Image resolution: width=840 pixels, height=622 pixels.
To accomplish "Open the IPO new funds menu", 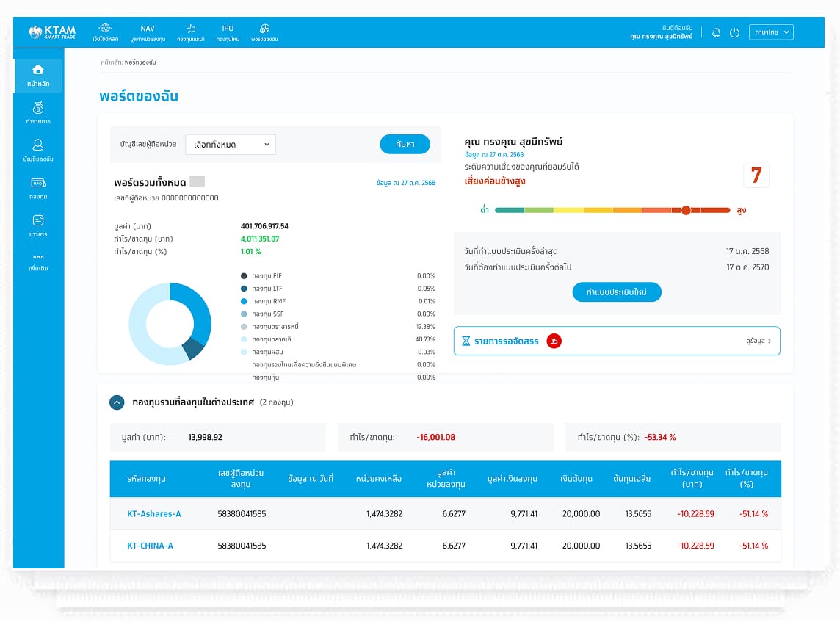I will click(x=228, y=32).
